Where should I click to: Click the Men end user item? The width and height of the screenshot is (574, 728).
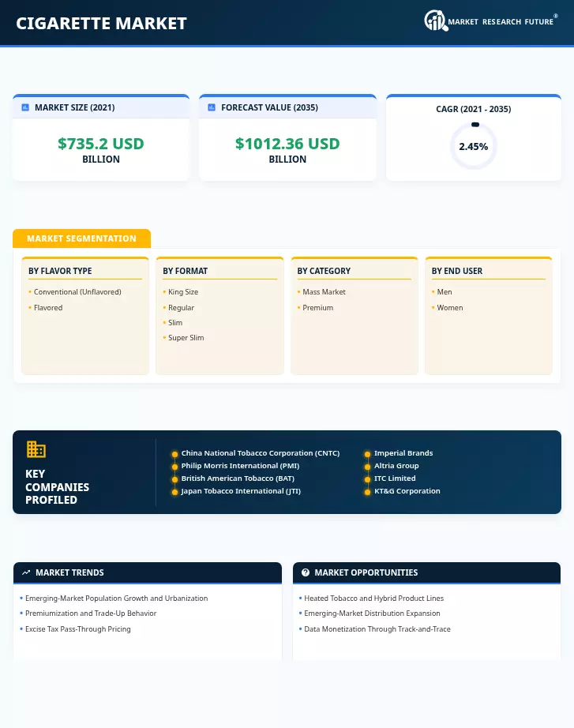pos(445,292)
